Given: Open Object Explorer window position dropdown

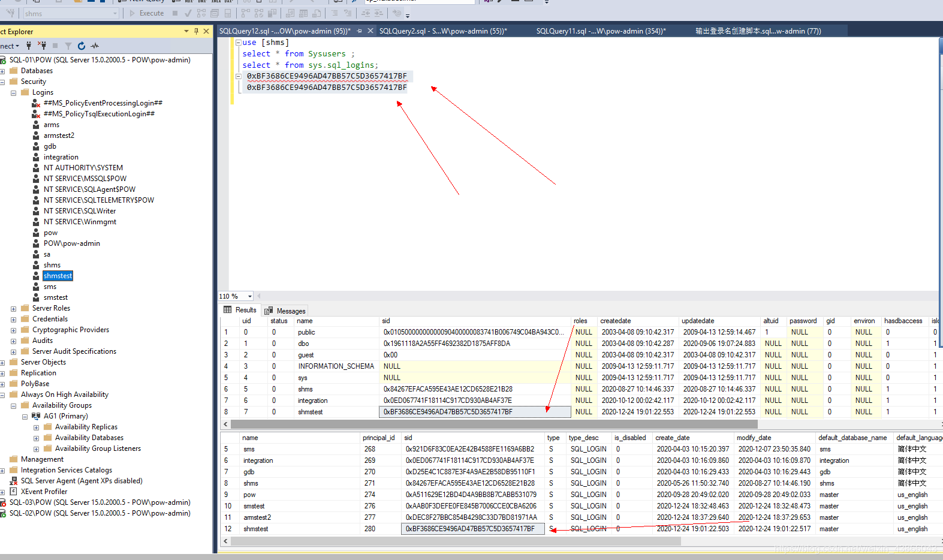Looking at the screenshot, I should [x=186, y=31].
